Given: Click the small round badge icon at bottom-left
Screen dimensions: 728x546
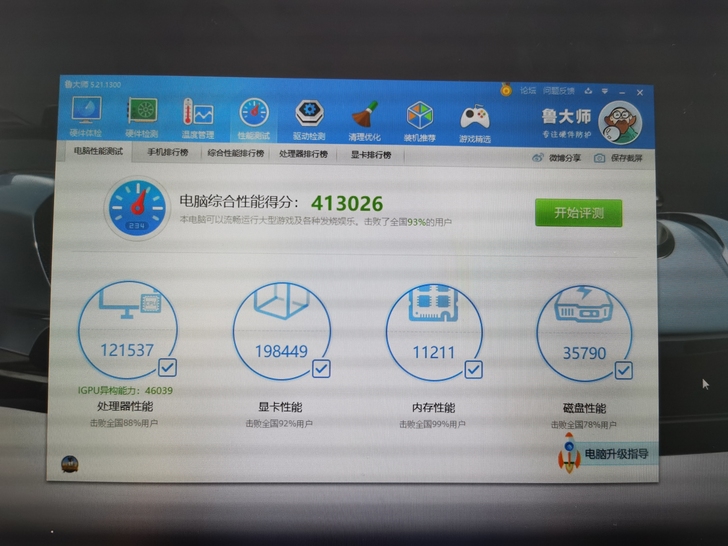Looking at the screenshot, I should tap(70, 464).
